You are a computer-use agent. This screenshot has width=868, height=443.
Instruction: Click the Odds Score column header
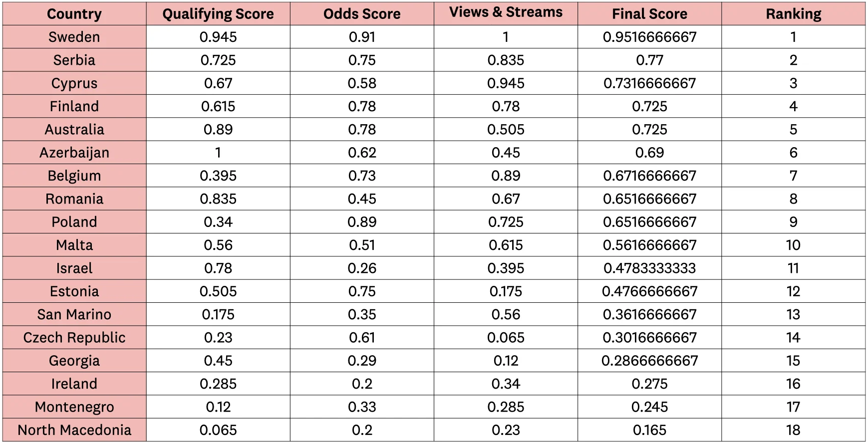click(x=362, y=13)
